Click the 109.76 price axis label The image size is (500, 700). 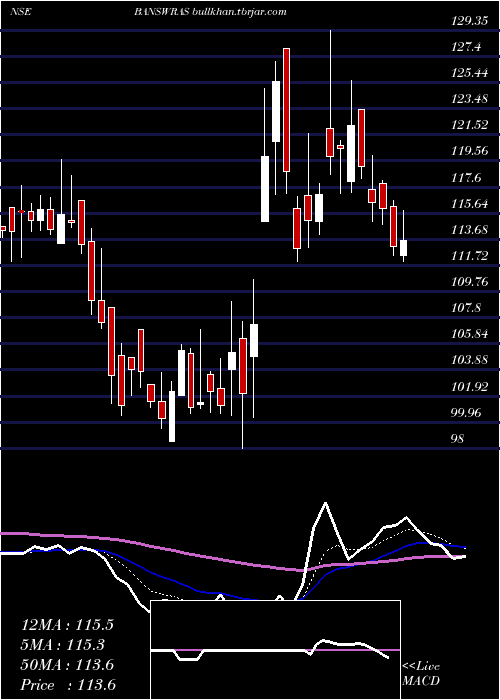pyautogui.click(x=469, y=282)
